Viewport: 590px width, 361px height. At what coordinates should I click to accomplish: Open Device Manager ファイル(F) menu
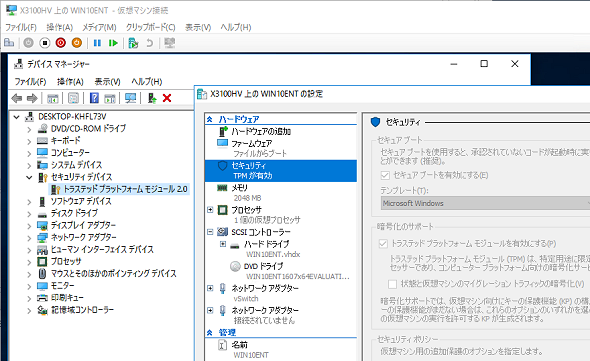click(30, 81)
